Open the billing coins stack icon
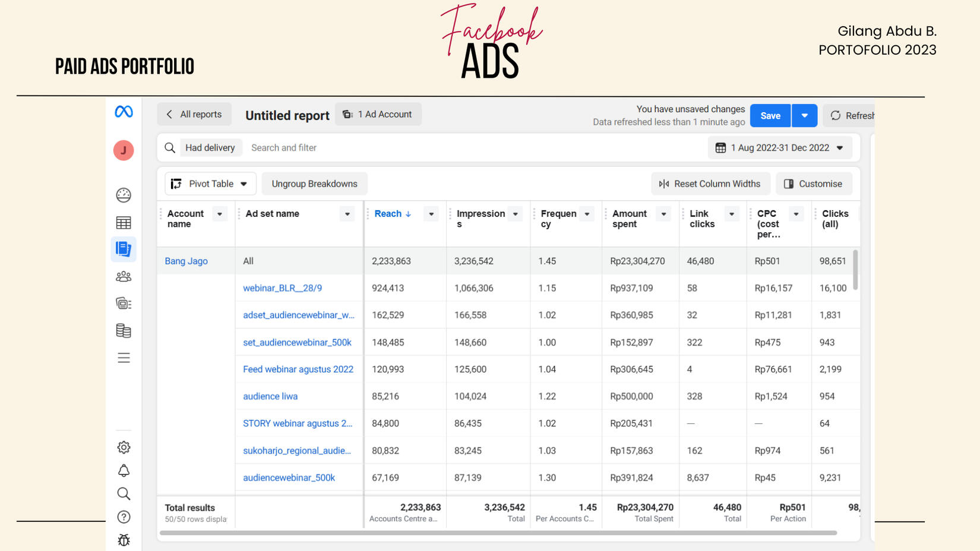 tap(124, 331)
